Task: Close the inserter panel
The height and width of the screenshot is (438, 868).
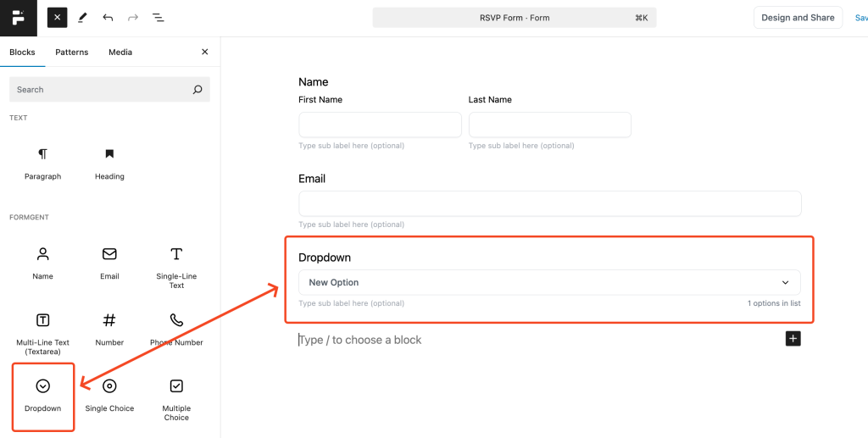Action: 205,52
